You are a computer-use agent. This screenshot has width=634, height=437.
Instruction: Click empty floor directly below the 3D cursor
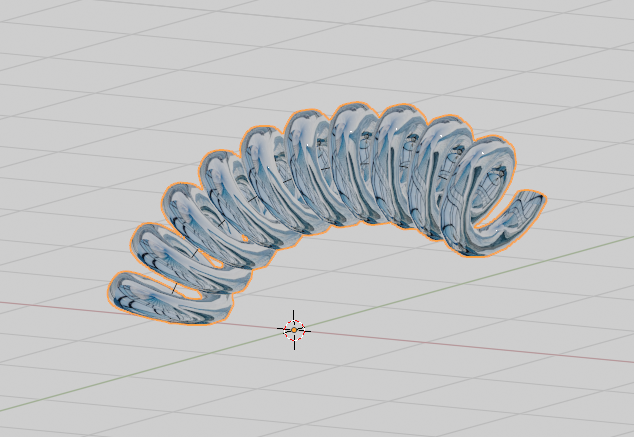click(x=293, y=390)
